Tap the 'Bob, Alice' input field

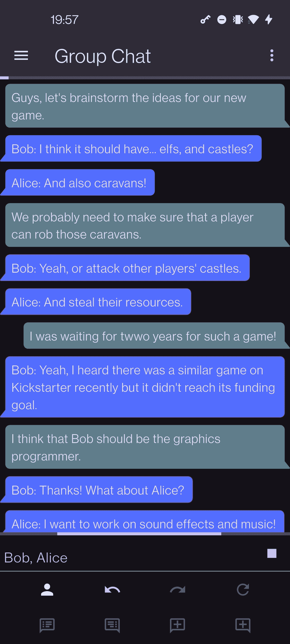132,558
